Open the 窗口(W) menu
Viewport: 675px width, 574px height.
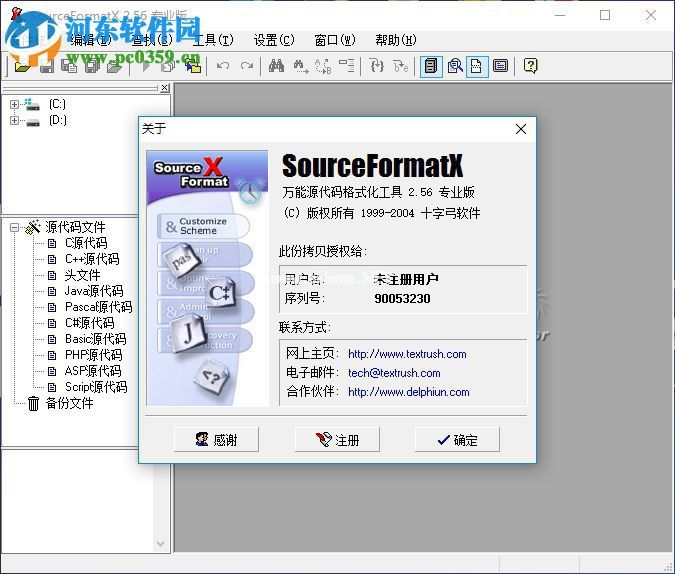click(335, 40)
